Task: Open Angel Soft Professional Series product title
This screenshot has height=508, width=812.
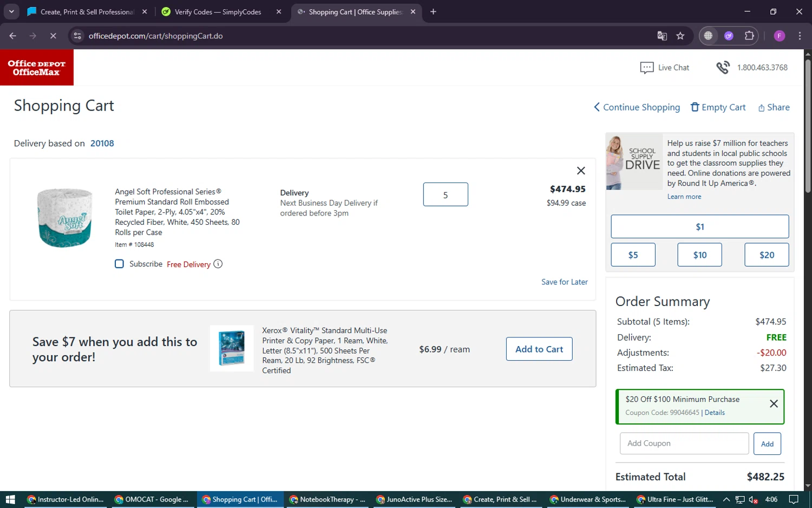Action: 177,212
